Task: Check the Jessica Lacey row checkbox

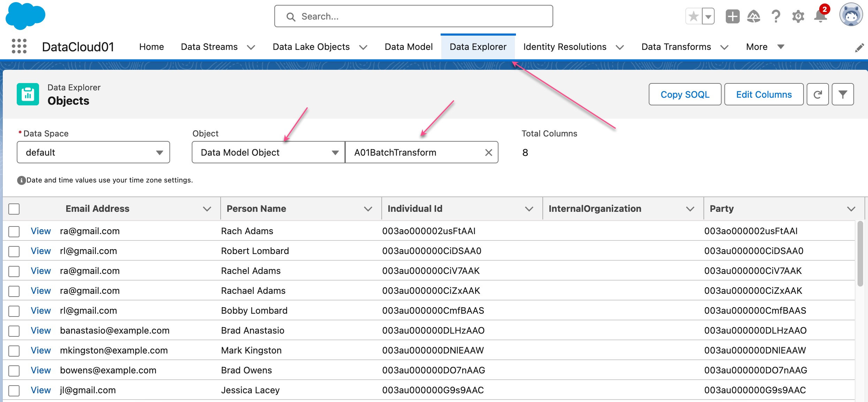Action: pyautogui.click(x=14, y=390)
